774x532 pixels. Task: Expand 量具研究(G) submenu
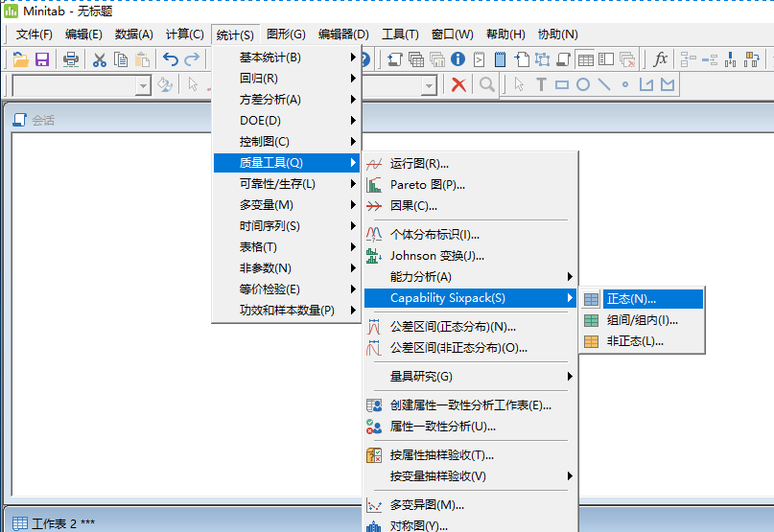(470, 377)
